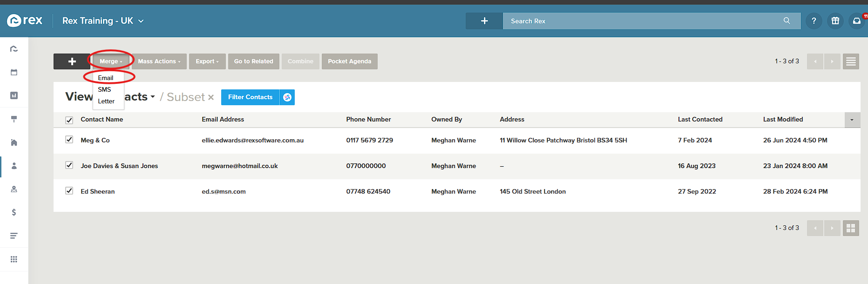Screen dimensions: 868x284
Task: Open the contacts person sidebar icon
Action: [14, 166]
